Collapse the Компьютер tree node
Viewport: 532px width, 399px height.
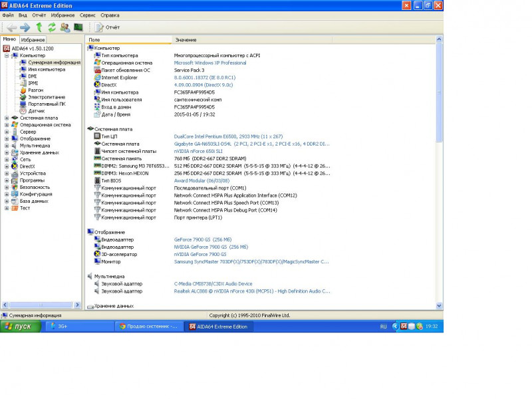(x=7, y=56)
